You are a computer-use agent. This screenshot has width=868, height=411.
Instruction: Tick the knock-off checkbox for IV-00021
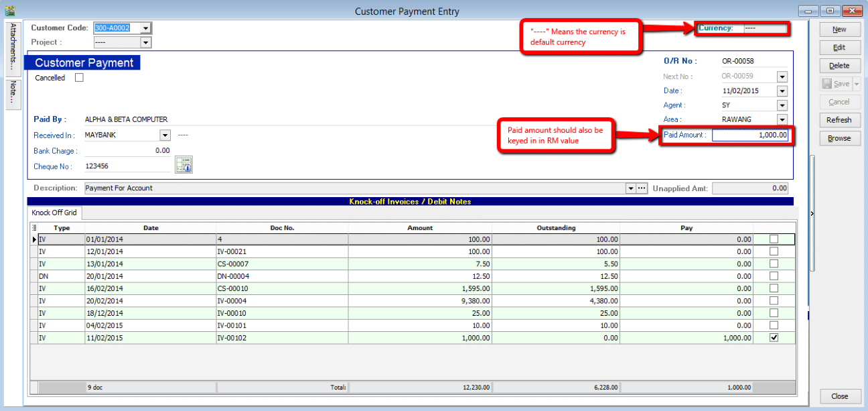click(x=774, y=251)
